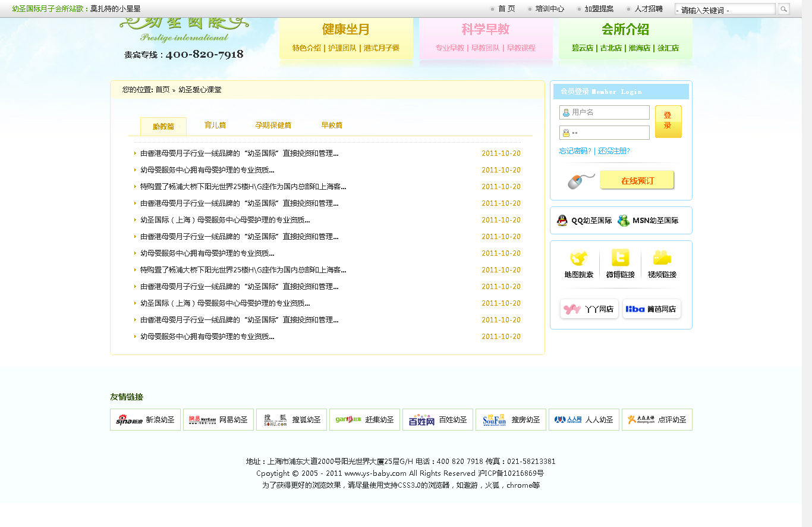The width and height of the screenshot is (812, 527).
Task: Select the 孕期保健篇 tab
Action: click(273, 126)
